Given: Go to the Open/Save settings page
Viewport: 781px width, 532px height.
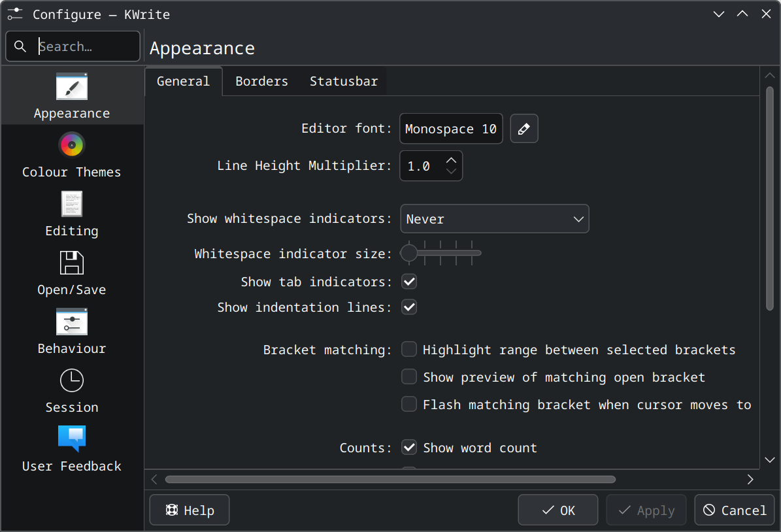Looking at the screenshot, I should click(72, 273).
